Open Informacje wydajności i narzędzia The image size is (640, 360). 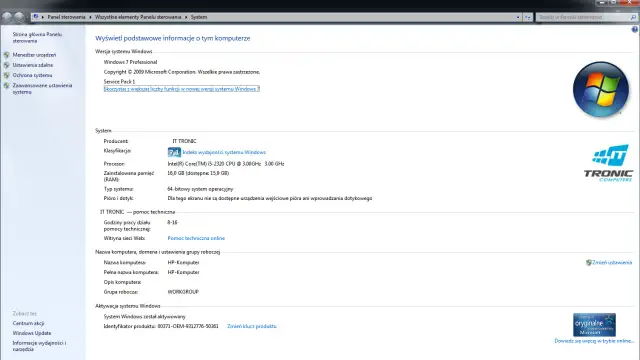(39, 346)
